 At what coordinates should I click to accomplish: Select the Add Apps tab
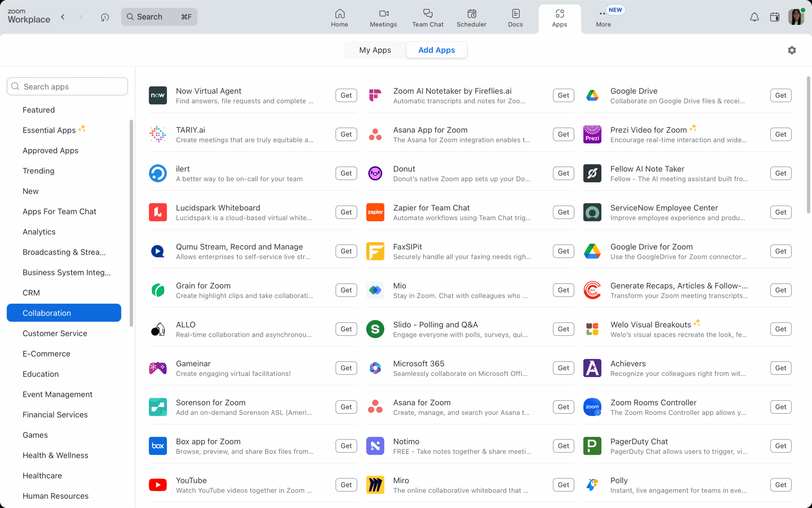(436, 50)
